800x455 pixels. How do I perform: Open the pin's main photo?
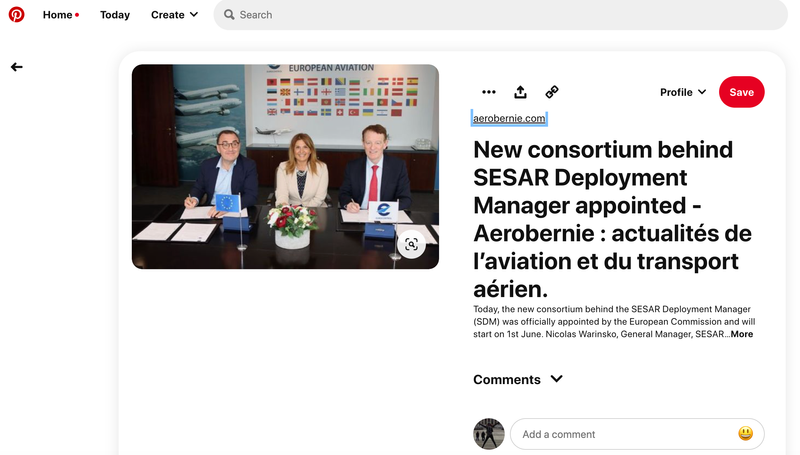(285, 166)
